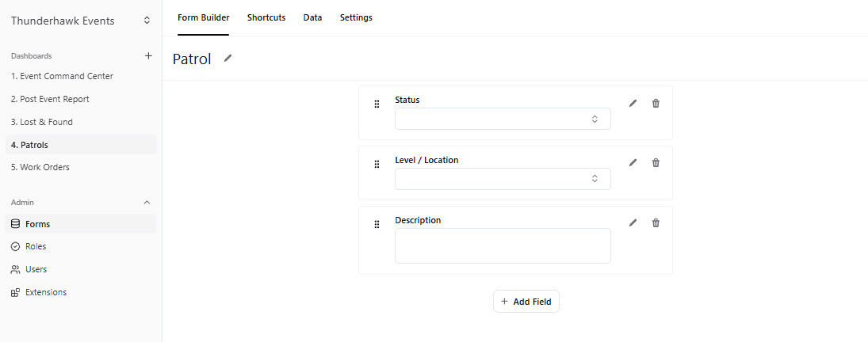Click inside the Description text area
Image resolution: width=868 pixels, height=342 pixels.
pyautogui.click(x=503, y=245)
